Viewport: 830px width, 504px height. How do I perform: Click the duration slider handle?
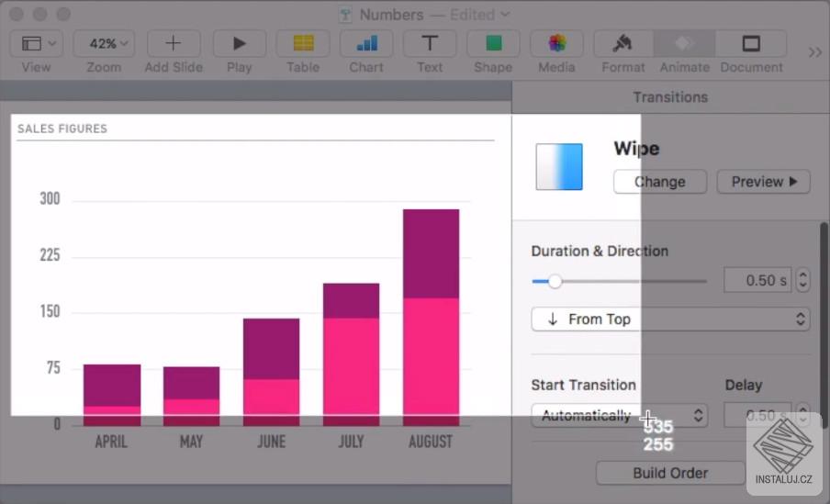[555, 281]
